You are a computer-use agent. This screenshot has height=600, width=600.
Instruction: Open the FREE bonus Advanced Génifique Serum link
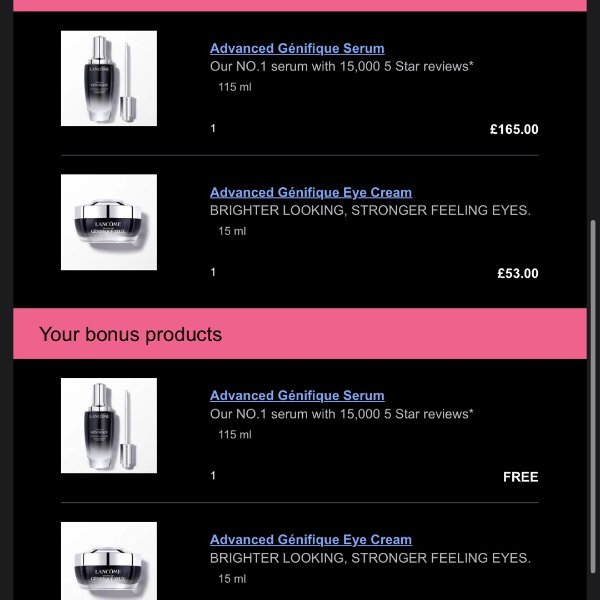297,395
